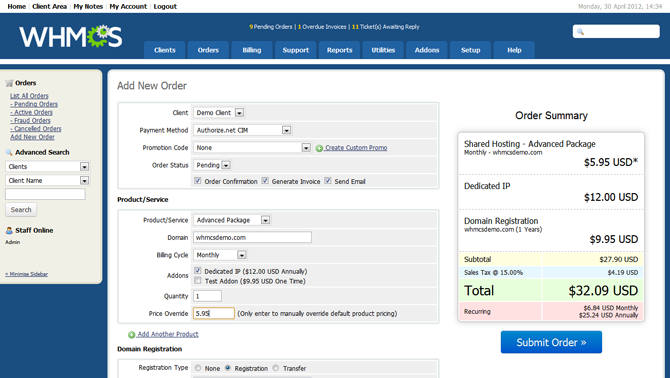Open the Cancelled Orders sidebar link
The image size is (670, 378).
click(35, 129)
